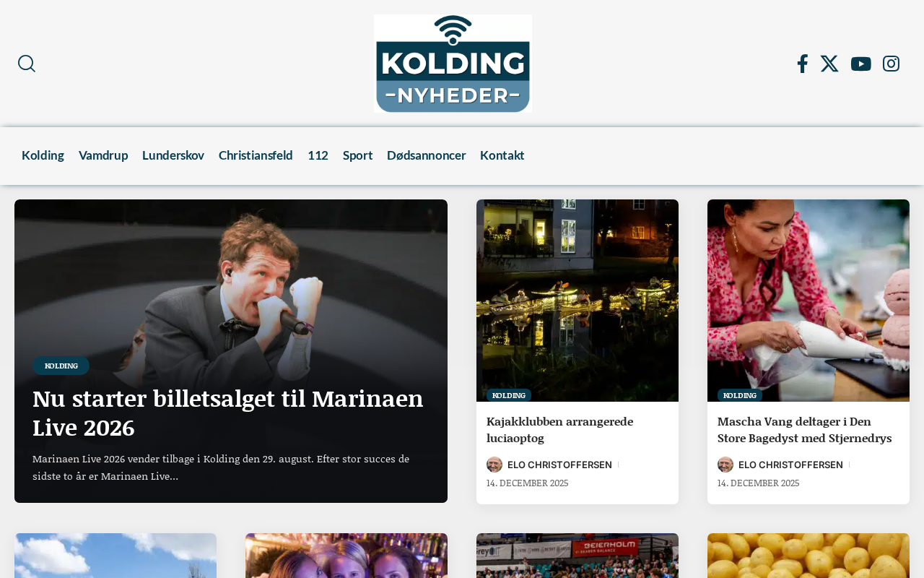The height and width of the screenshot is (578, 924).
Task: Open the YouTube channel icon
Action: pos(860,64)
